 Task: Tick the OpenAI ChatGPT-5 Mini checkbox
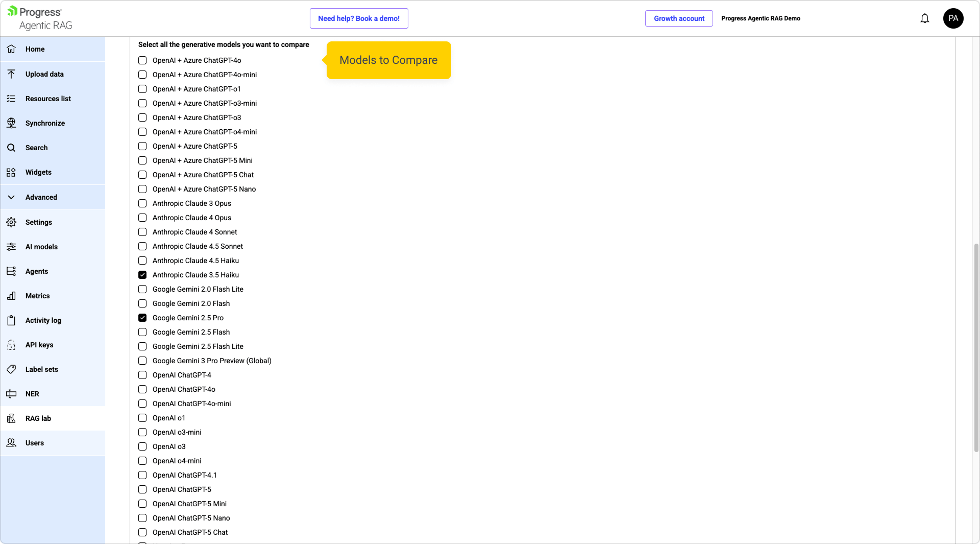click(x=142, y=504)
